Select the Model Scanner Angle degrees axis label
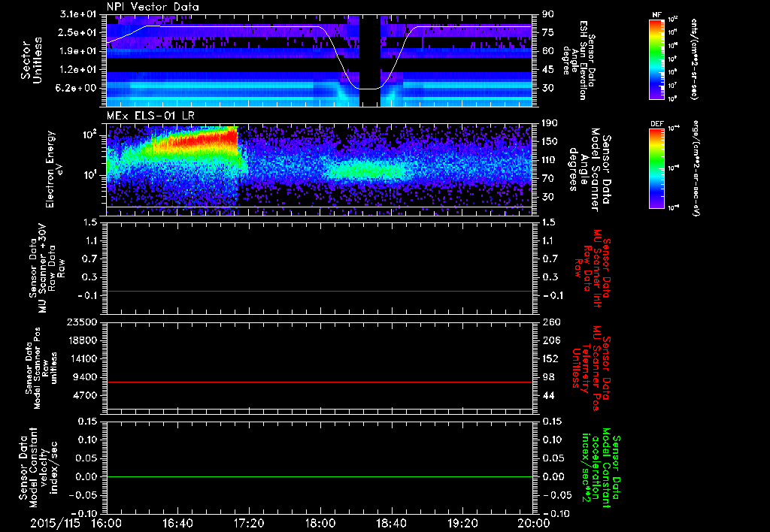 (590, 169)
